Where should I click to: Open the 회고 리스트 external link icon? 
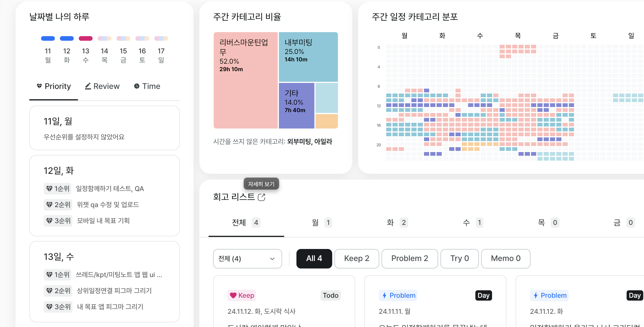[x=261, y=197]
